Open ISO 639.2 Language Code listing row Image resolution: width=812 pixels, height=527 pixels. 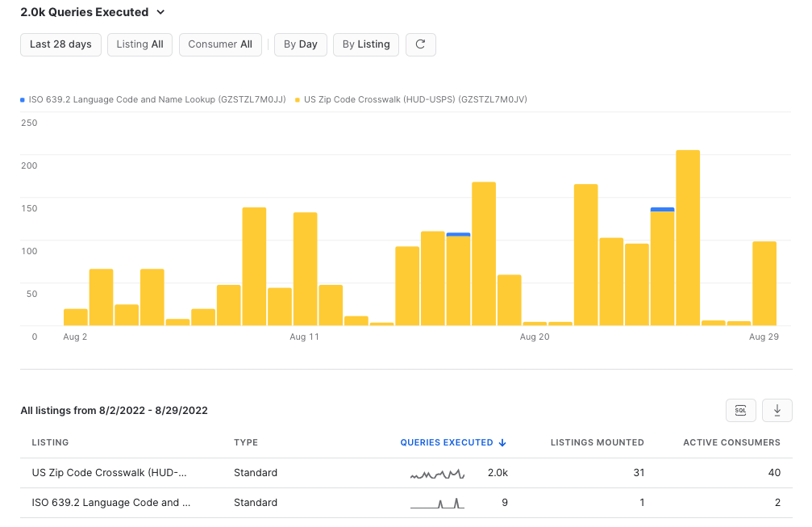(x=406, y=503)
